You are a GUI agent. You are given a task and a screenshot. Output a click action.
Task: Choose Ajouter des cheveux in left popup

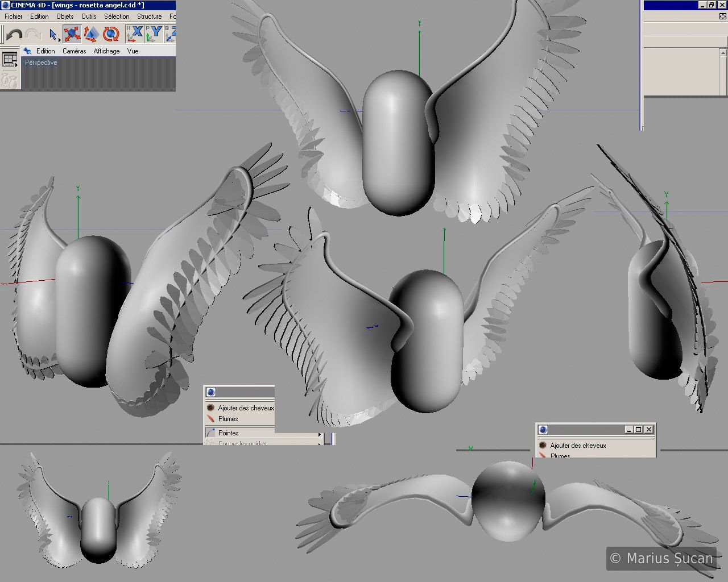(246, 408)
